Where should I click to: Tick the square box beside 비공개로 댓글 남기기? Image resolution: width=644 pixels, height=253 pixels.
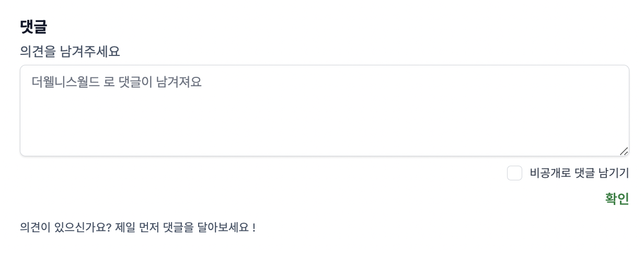coord(514,173)
